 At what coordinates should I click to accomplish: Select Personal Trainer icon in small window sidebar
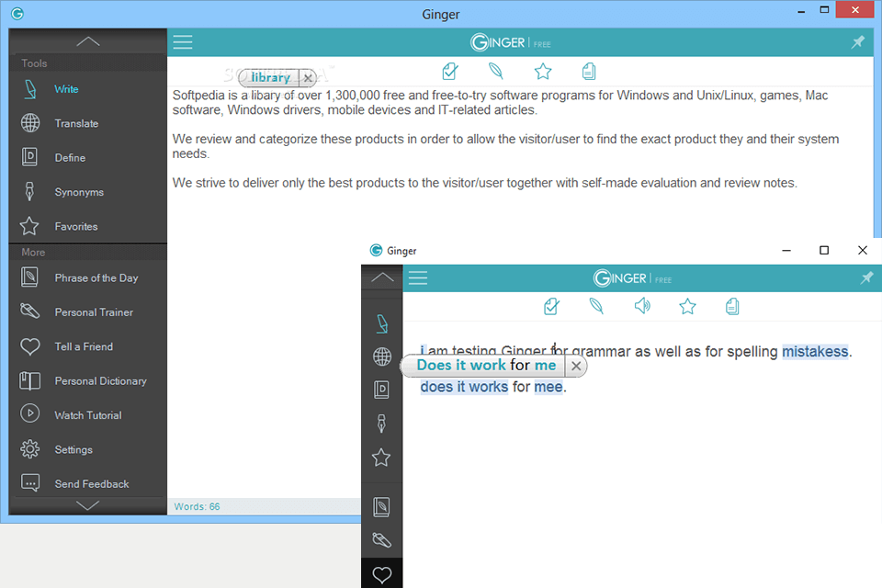tap(382, 540)
